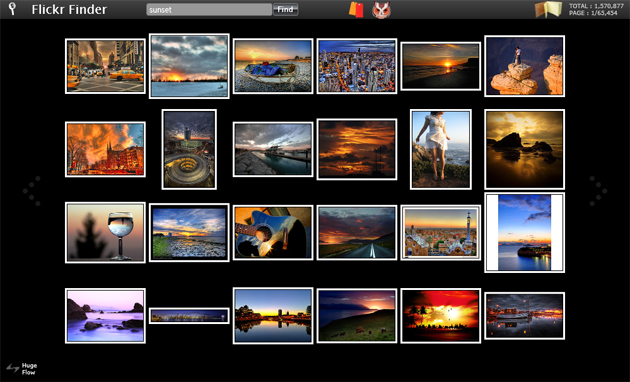Focus the search field containing sunset
This screenshot has height=382, width=630.
(x=209, y=10)
